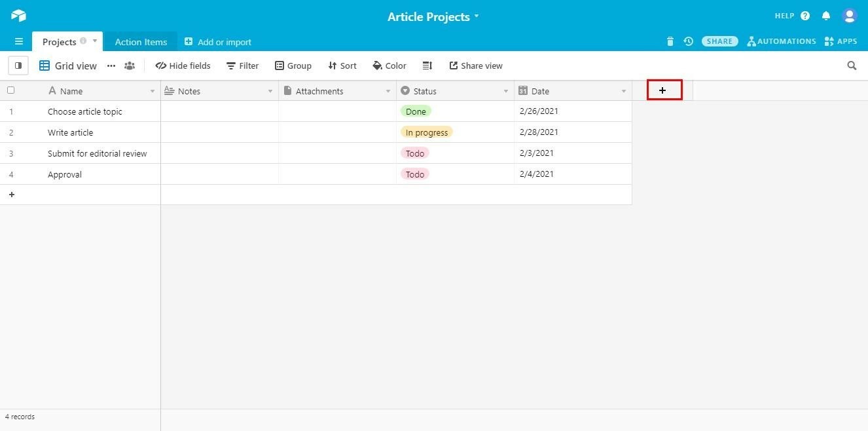
Task: Open the Color options
Action: pyautogui.click(x=389, y=66)
